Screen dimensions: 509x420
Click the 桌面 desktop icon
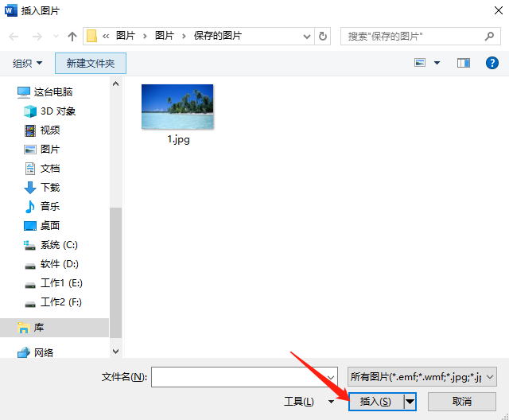30,226
